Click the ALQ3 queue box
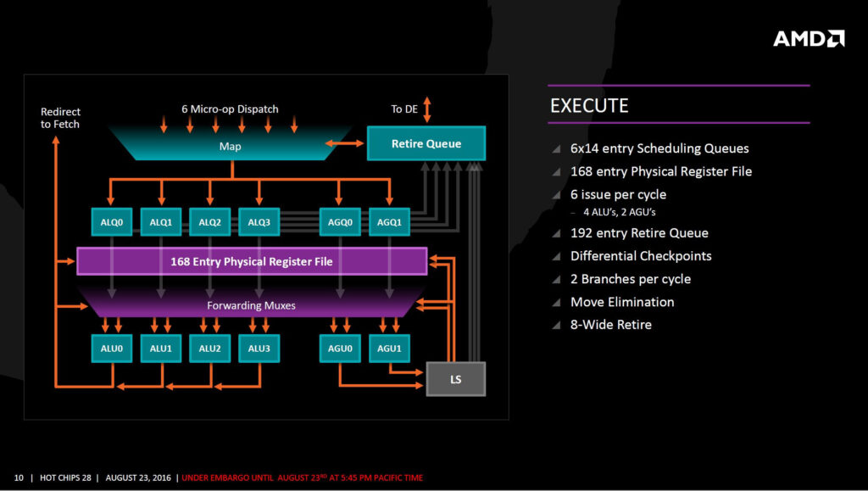 (x=259, y=222)
